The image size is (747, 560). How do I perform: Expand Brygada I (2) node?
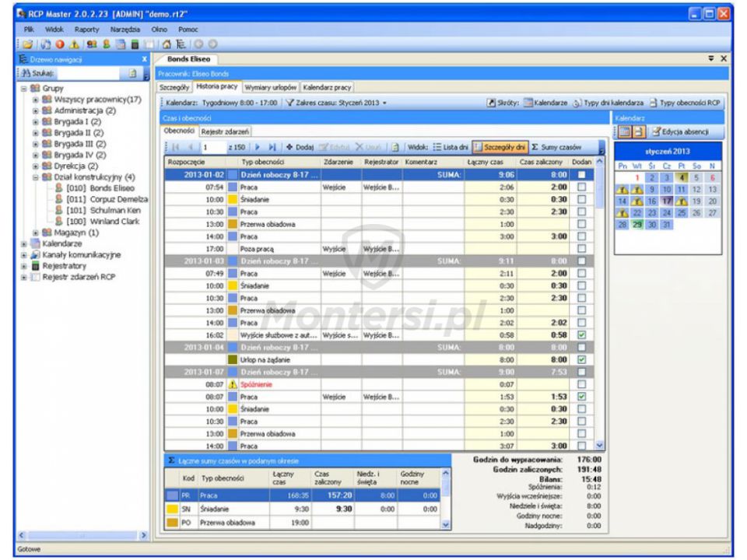pos(36,122)
